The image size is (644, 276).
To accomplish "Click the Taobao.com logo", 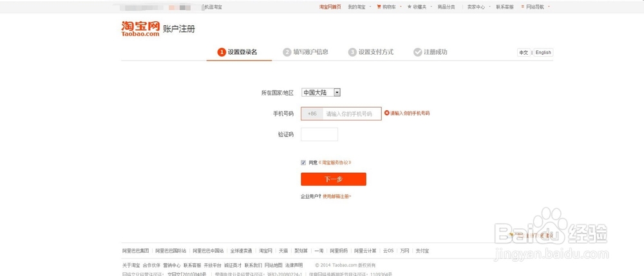I will pyautogui.click(x=140, y=29).
